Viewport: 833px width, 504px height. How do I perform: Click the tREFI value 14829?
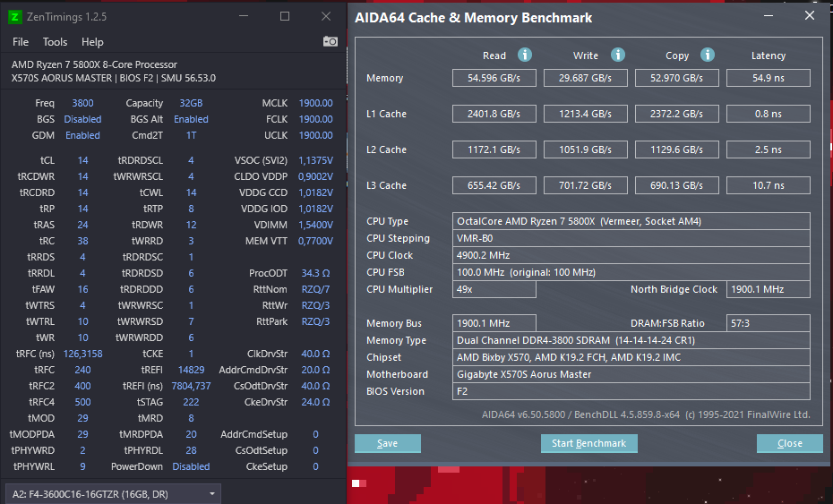pos(191,370)
